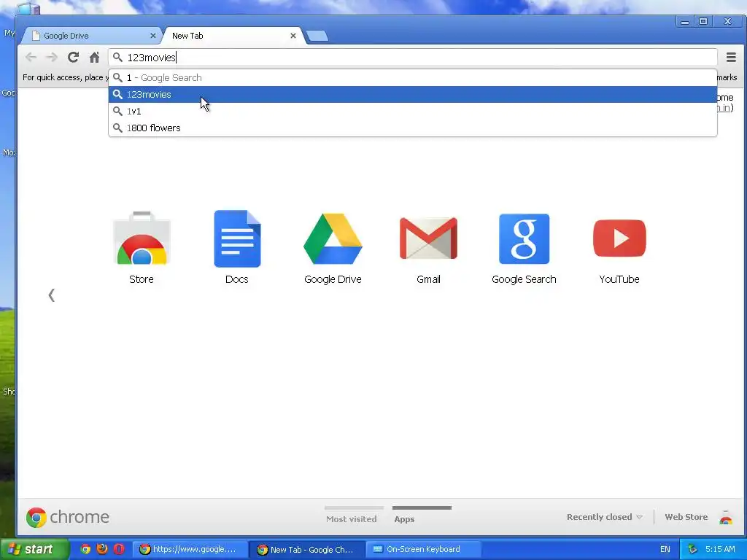This screenshot has height=560, width=747.
Task: Click the system tray icon beside the clock
Action: tap(692, 549)
